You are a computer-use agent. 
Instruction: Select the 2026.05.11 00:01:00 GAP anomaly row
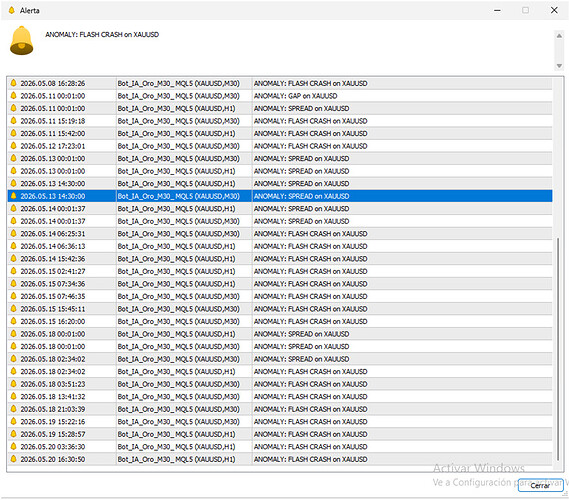pos(280,96)
